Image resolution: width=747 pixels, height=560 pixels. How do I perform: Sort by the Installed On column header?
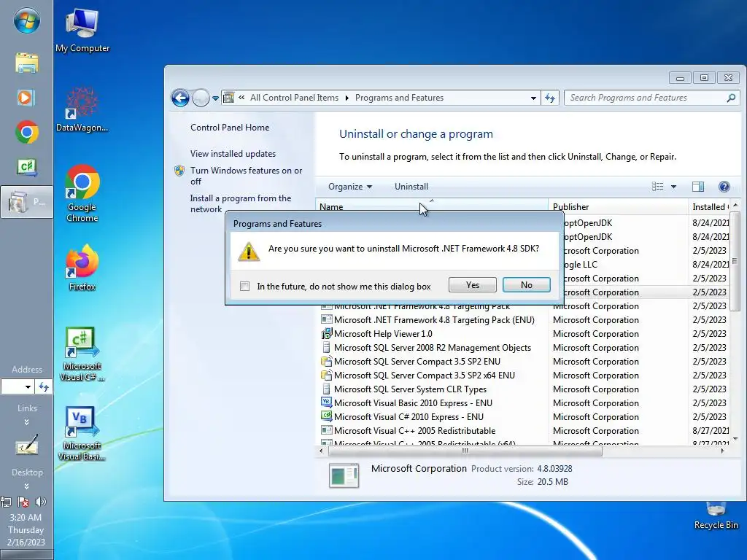pos(709,206)
